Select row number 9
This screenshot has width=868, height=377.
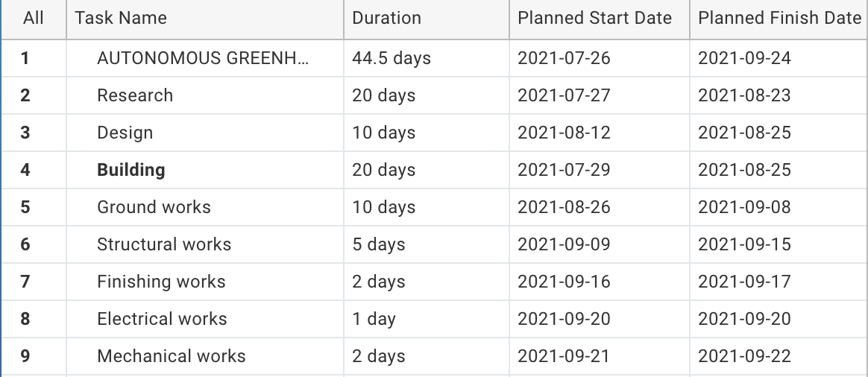click(x=25, y=356)
